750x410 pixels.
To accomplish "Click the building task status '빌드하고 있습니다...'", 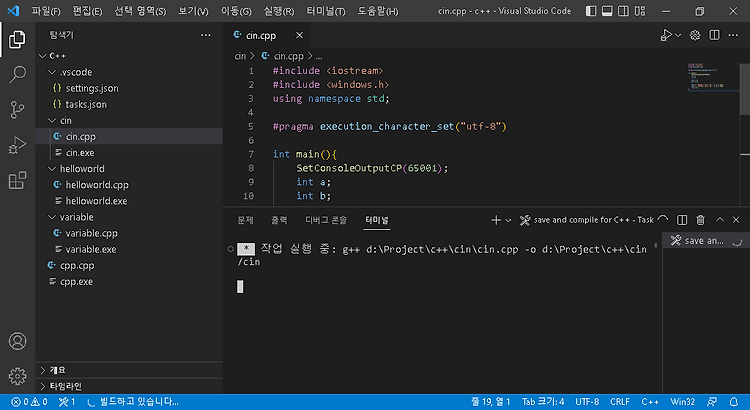I will pyautogui.click(x=133, y=402).
